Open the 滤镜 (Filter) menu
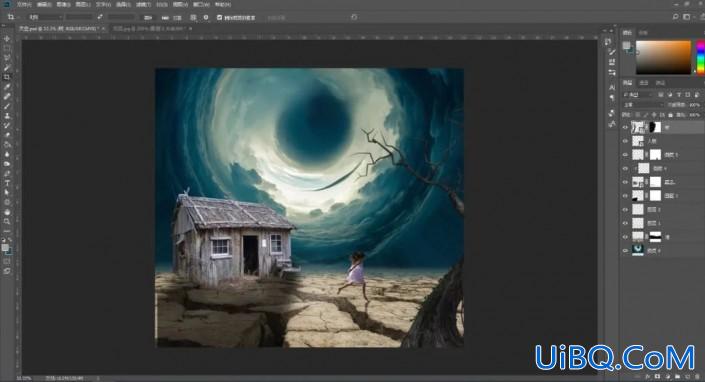The width and height of the screenshot is (705, 382). (x=144, y=4)
